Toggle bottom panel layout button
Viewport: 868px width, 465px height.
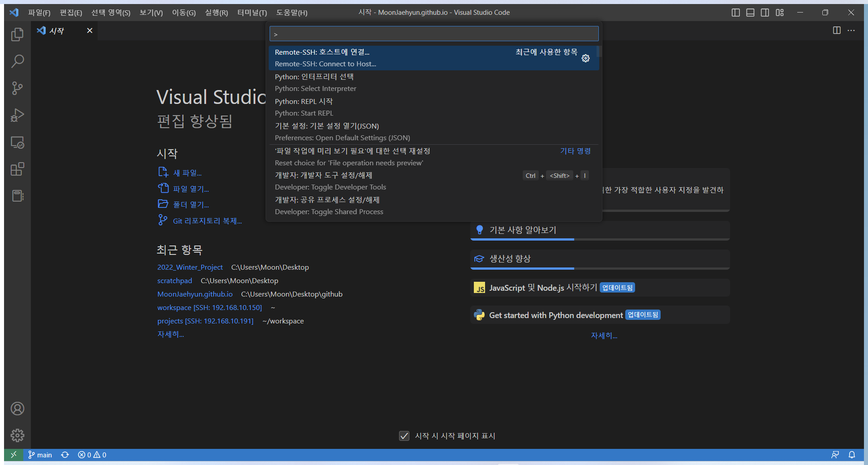750,13
